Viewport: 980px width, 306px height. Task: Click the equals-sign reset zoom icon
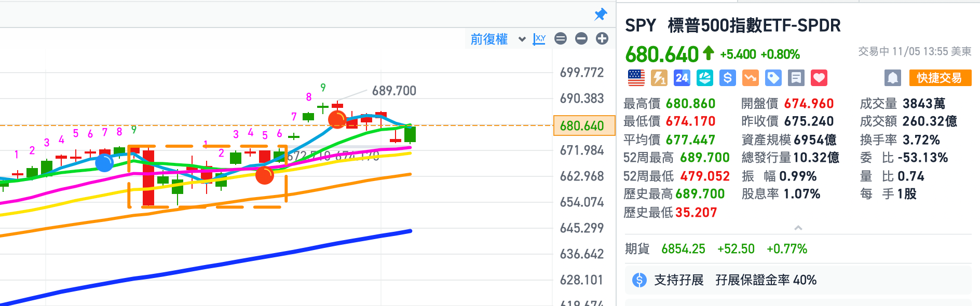(x=561, y=38)
